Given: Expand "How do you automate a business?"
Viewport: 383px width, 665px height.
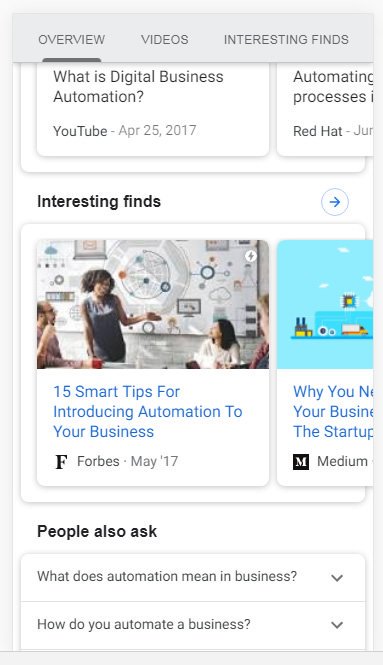Looking at the screenshot, I should tap(193, 624).
